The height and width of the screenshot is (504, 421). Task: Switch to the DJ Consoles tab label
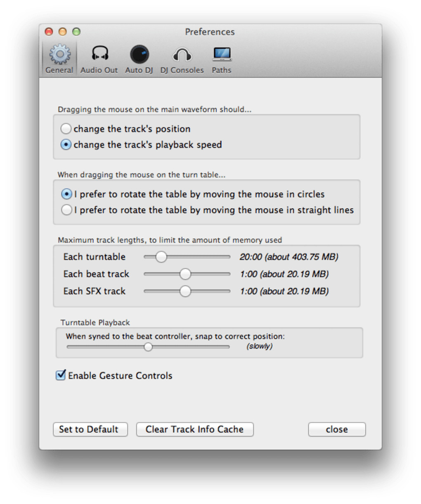coord(182,70)
